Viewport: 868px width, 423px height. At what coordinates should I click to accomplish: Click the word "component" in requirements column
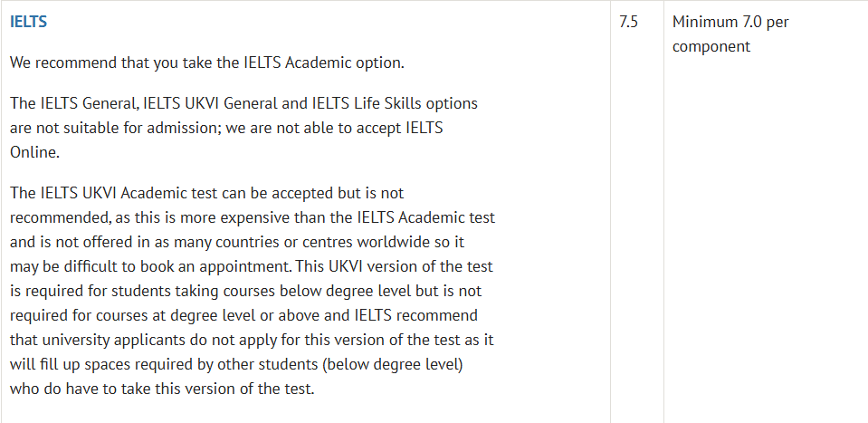coord(711,46)
